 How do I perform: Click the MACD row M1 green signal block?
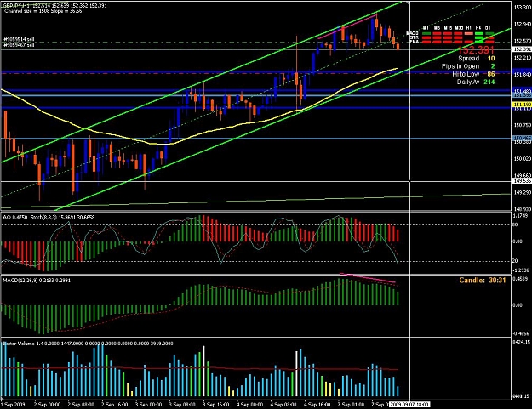(426, 33)
